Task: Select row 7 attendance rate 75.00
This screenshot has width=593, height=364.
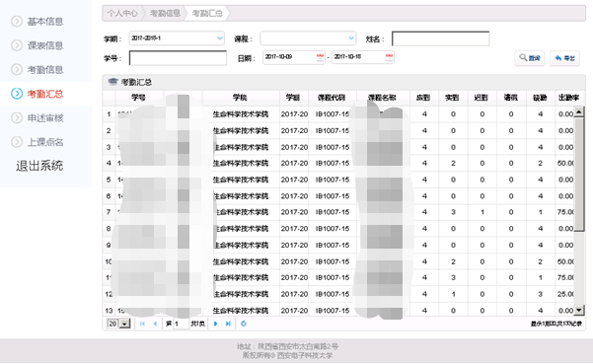Action: 565,212
